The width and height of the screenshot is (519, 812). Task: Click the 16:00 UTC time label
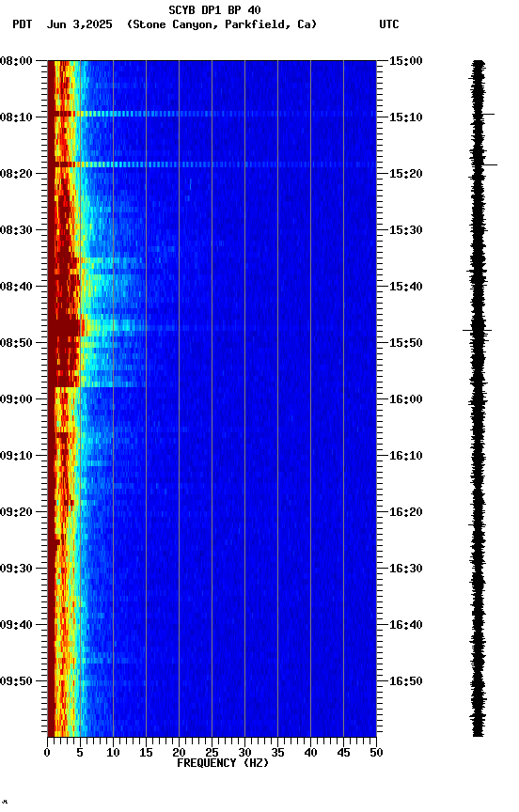[x=405, y=399]
